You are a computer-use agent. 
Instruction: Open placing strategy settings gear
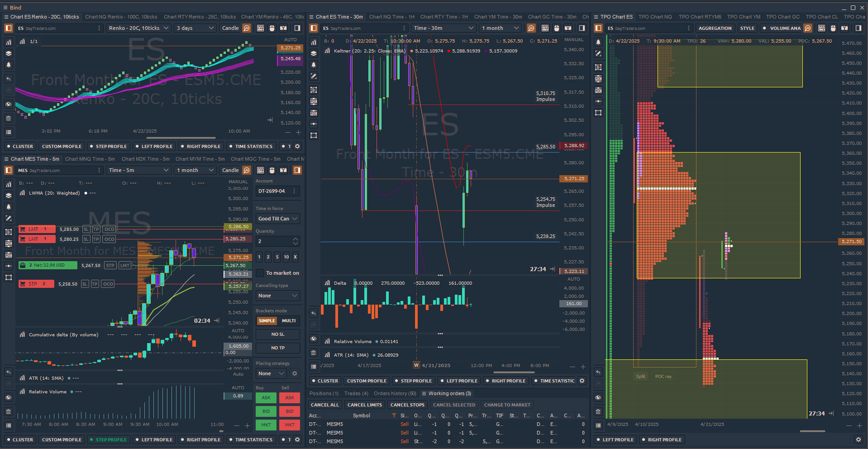pyautogui.click(x=295, y=373)
